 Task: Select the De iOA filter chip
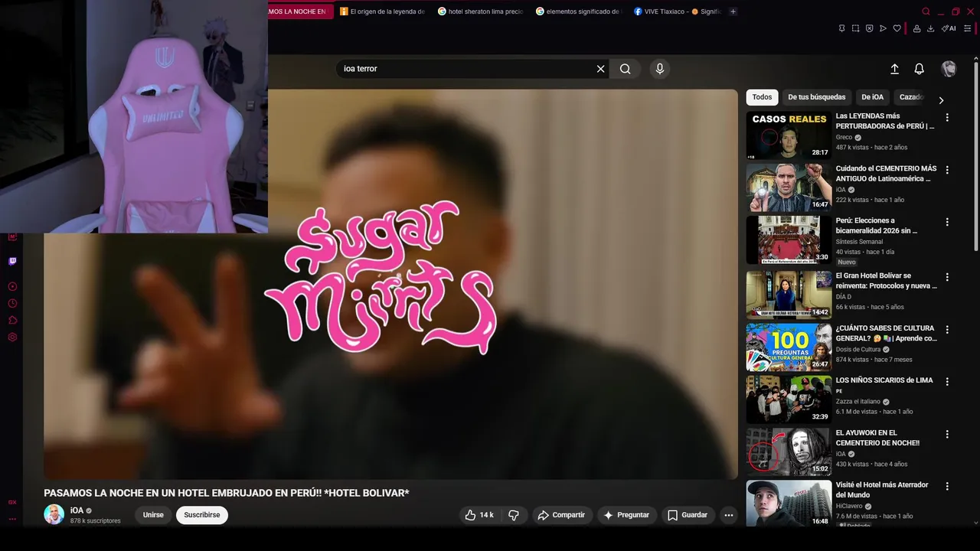point(872,97)
